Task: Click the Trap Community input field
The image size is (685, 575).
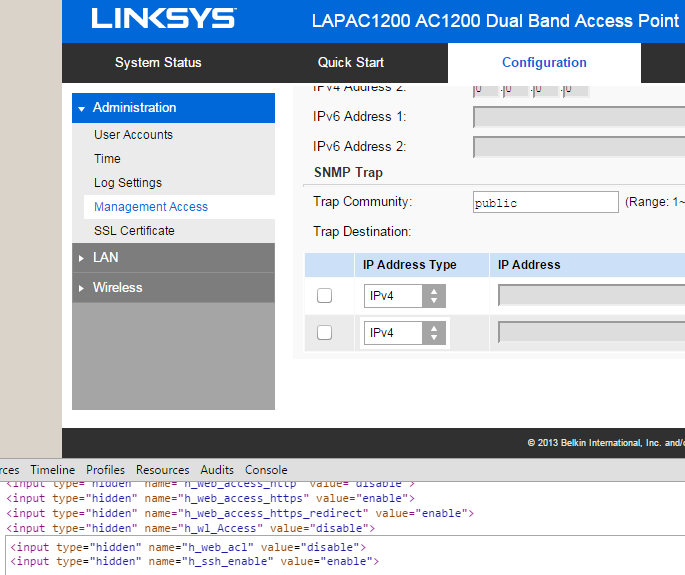Action: click(x=546, y=202)
